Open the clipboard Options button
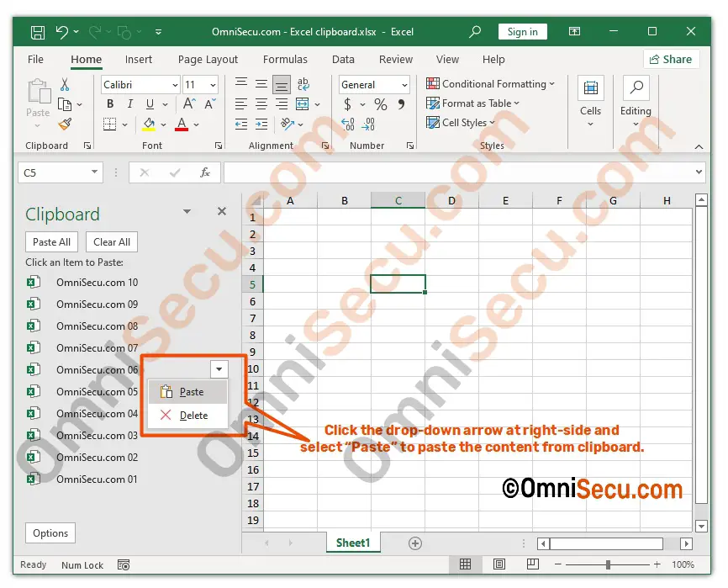This screenshot has width=728, height=588. [x=50, y=533]
